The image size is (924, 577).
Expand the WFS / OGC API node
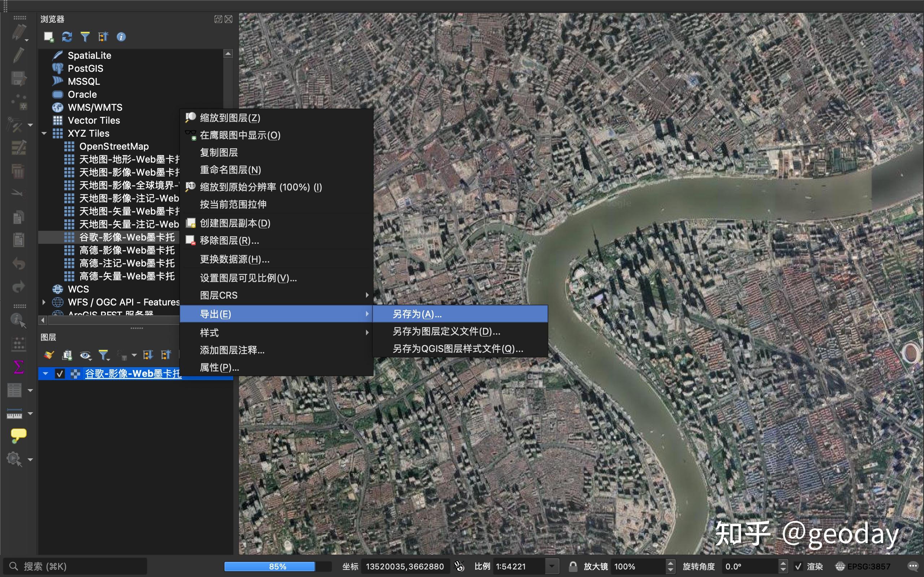[44, 302]
